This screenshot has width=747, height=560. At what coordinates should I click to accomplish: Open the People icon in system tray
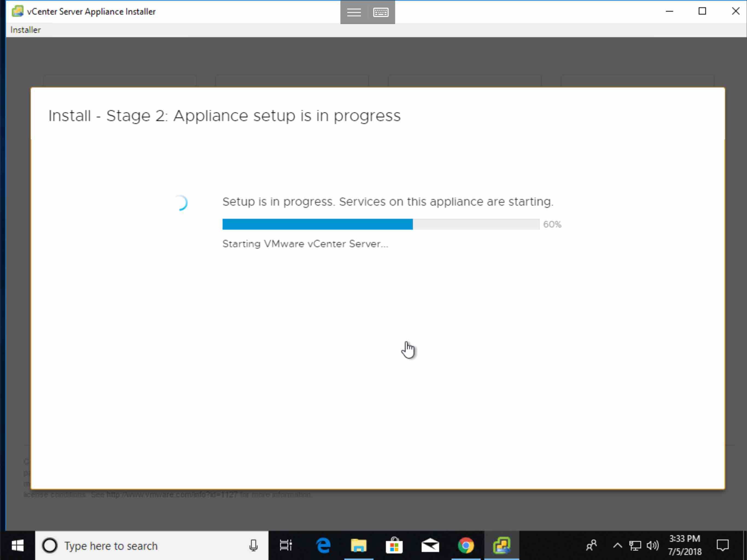591,546
